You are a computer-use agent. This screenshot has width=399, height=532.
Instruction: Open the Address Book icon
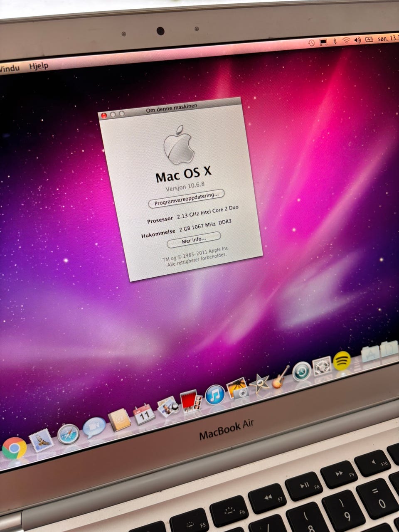pyautogui.click(x=119, y=420)
